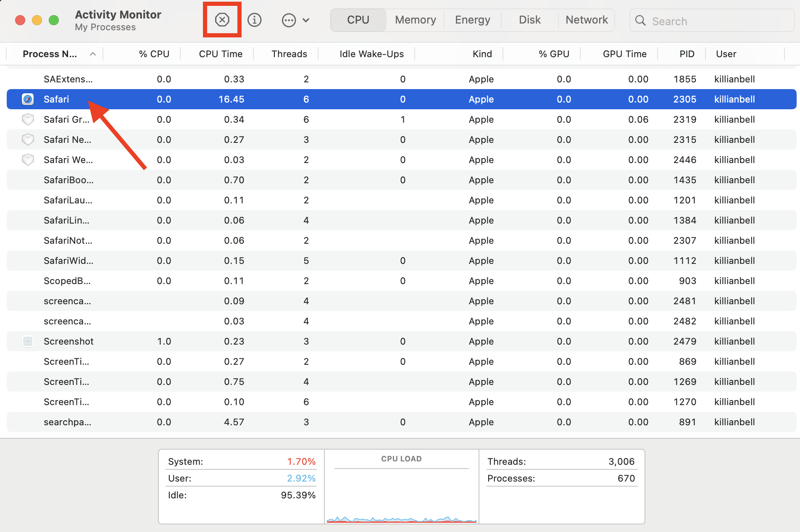Select the Memory tab

415,19
